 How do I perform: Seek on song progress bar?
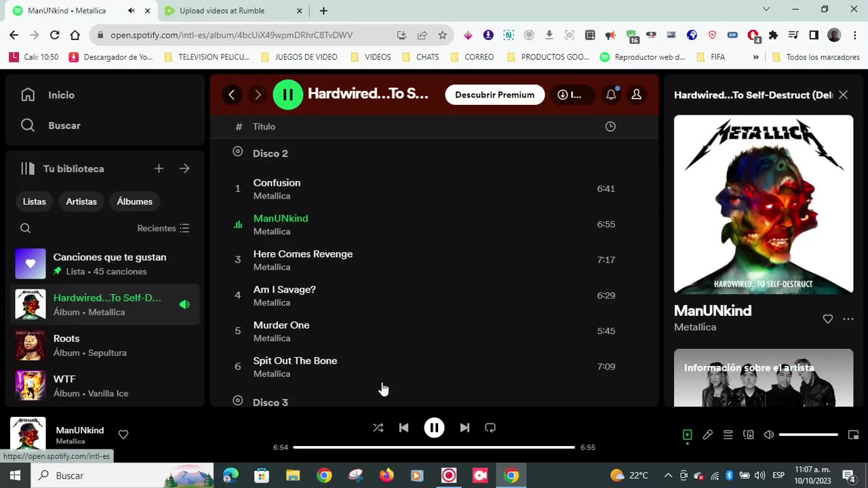(434, 447)
